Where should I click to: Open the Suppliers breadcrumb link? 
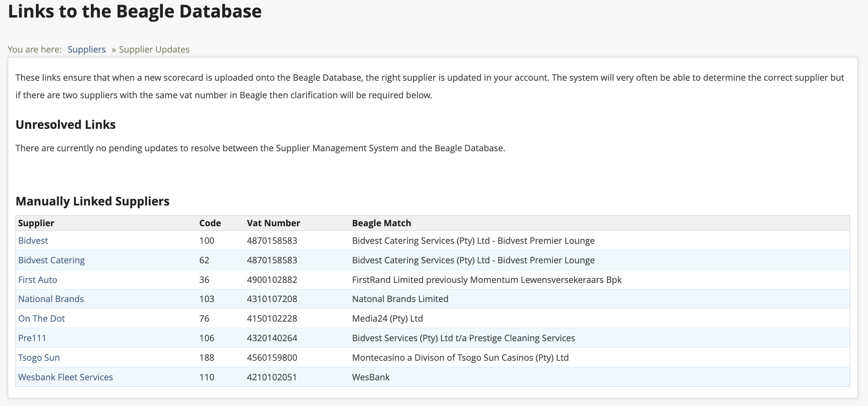tap(86, 49)
